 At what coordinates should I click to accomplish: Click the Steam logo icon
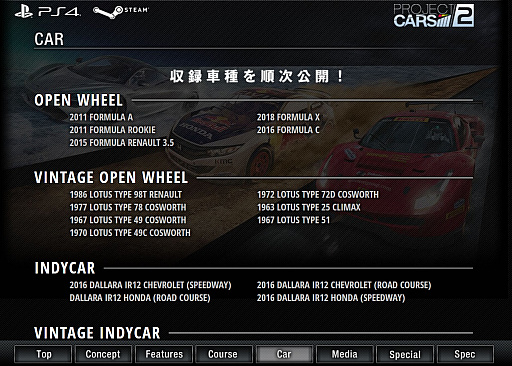121,12
